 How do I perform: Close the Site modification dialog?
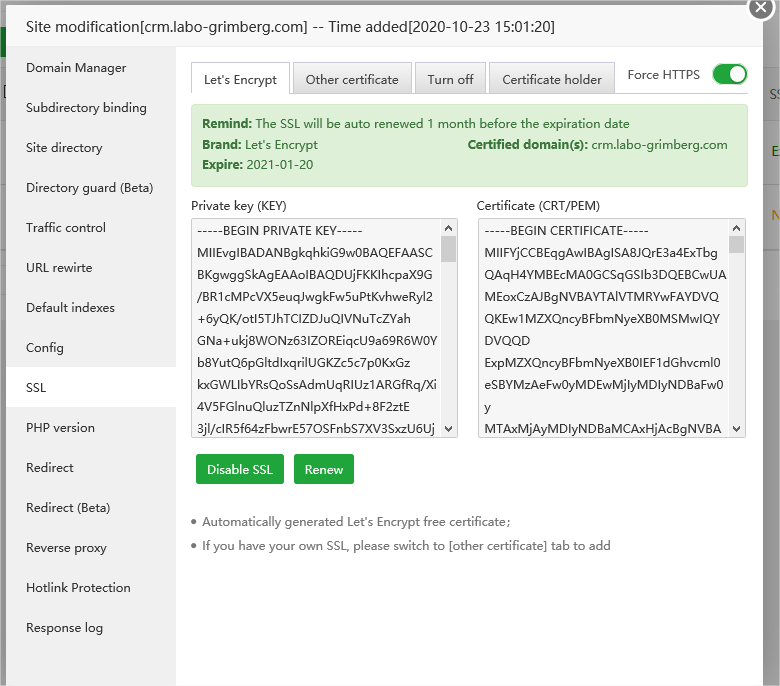tap(761, 8)
